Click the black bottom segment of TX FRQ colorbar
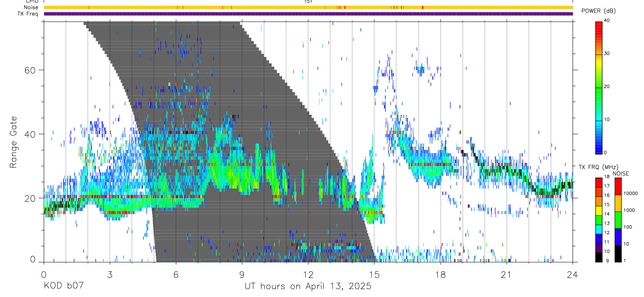This screenshot has width=644, height=297. (x=598, y=257)
